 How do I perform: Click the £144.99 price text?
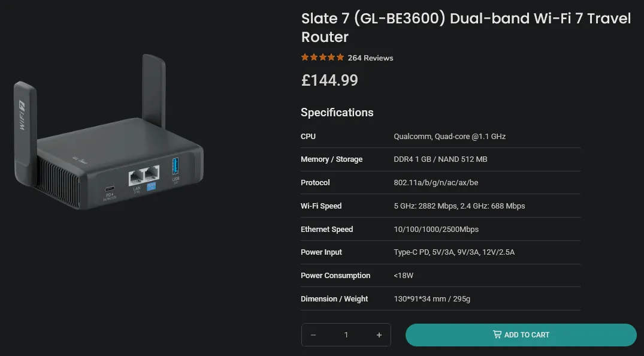pos(329,80)
